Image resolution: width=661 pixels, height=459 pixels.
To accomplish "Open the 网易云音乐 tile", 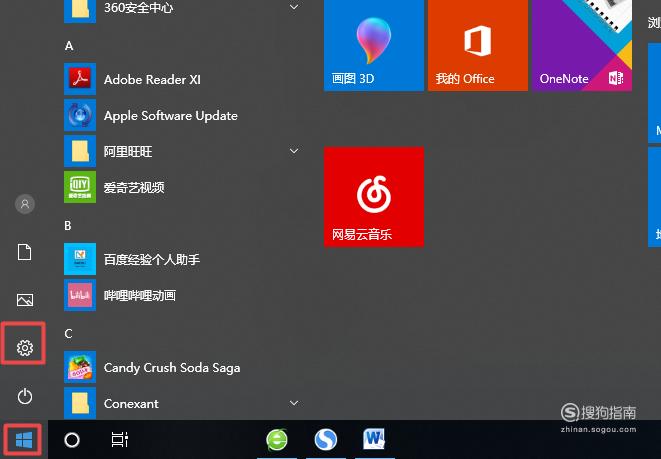I will tap(374, 196).
